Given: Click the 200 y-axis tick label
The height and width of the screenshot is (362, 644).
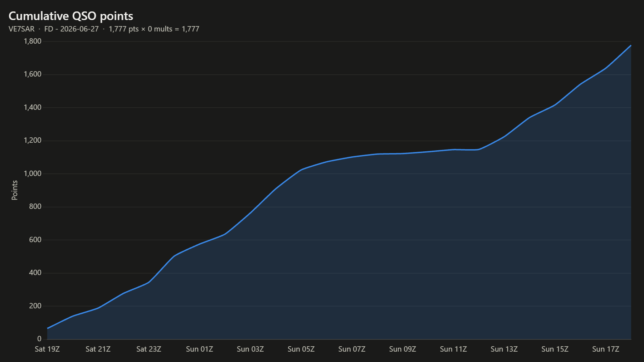Looking at the screenshot, I should [35, 306].
